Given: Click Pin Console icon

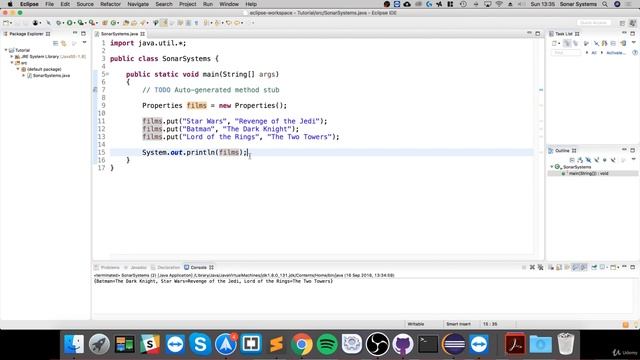Looking at the screenshot, I should (x=594, y=267).
